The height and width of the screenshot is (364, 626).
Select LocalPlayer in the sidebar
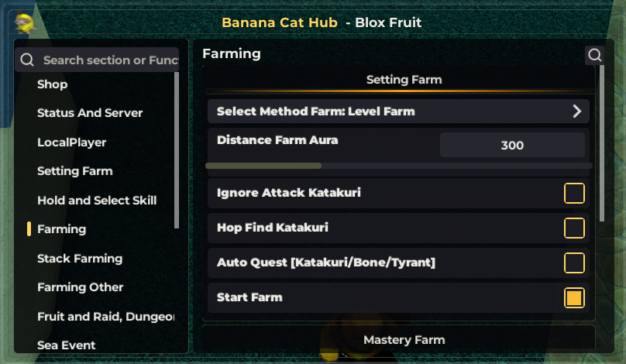coord(72,143)
